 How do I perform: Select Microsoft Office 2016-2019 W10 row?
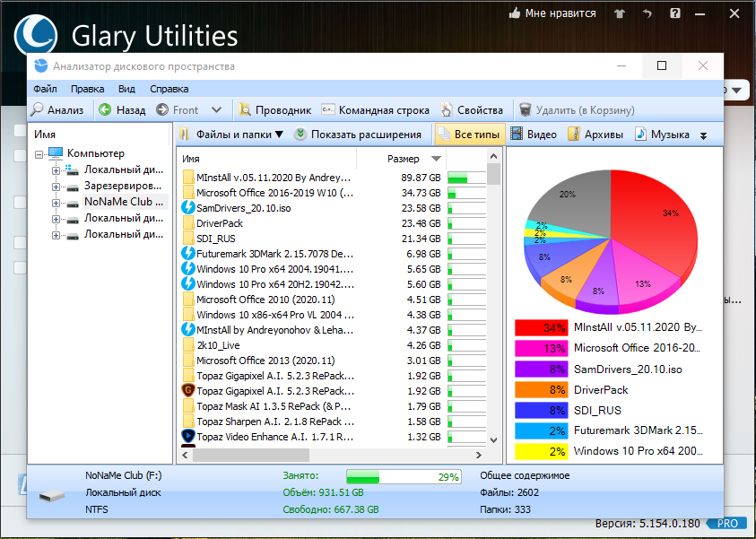coord(333,193)
